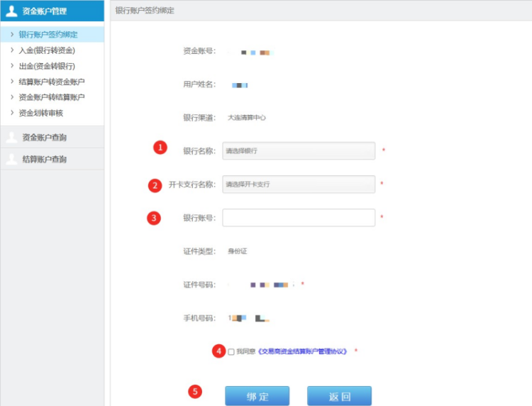This screenshot has width=532, height=406.
Task: Select 银行账户签约绑定 in the sidebar
Action: click(x=48, y=35)
